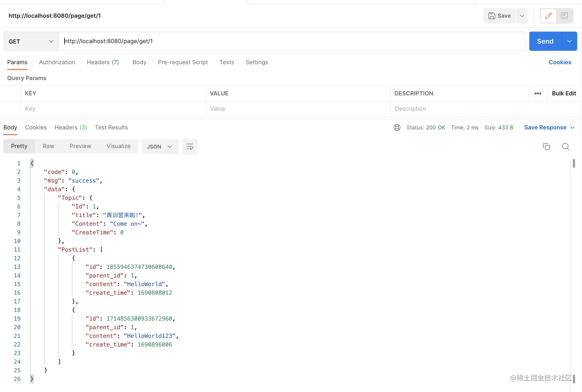This screenshot has height=392, width=582.
Task: Click the Status 200 OK text
Action: click(426, 127)
